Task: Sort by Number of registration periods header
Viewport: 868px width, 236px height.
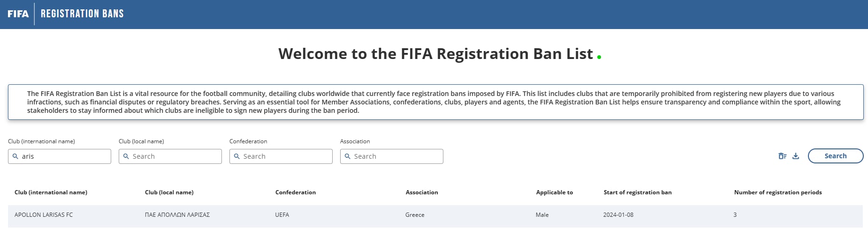Action: pos(778,192)
